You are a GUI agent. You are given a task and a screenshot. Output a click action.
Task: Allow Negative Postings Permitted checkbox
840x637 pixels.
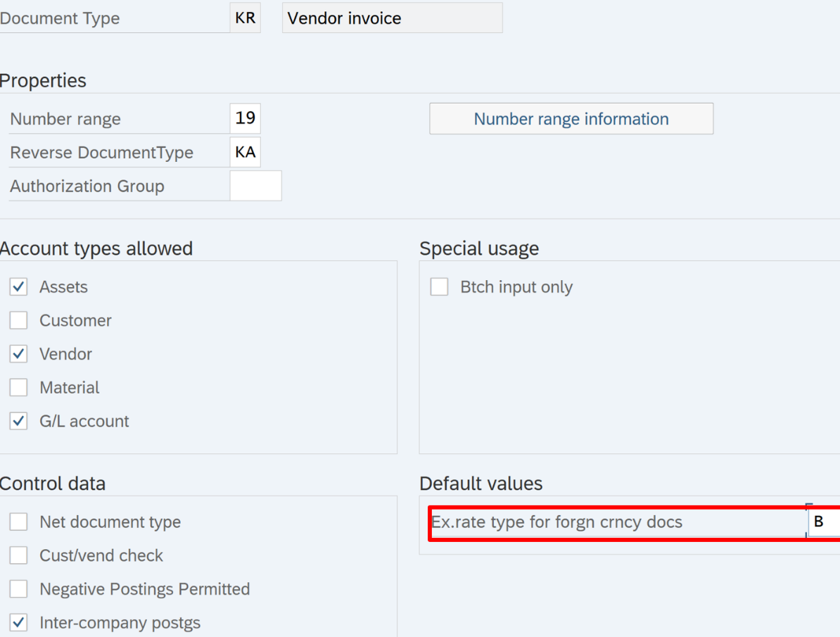click(x=18, y=589)
